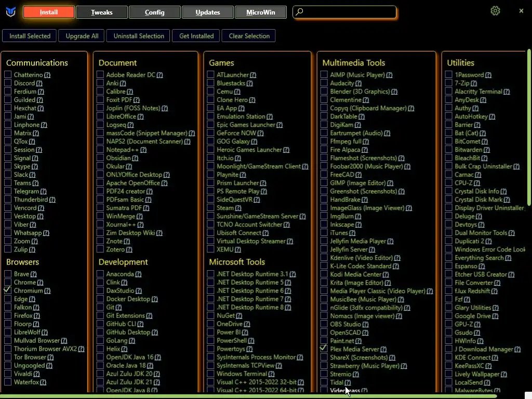The width and height of the screenshot is (532, 399).
Task: Open the help (?) link next to OneDrive
Action: (x=247, y=324)
